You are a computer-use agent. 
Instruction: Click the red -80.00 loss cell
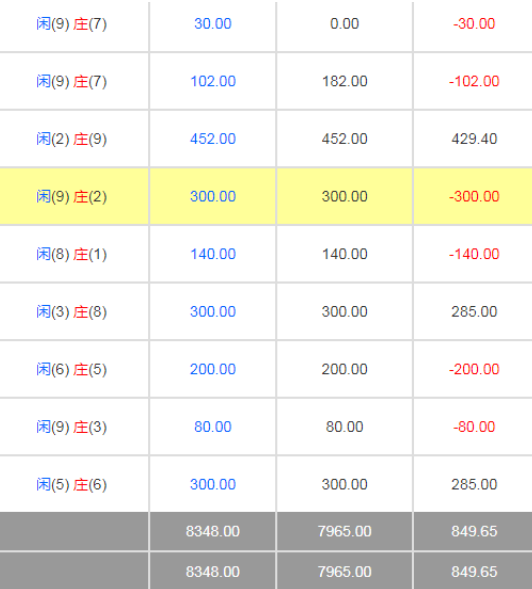click(x=474, y=427)
